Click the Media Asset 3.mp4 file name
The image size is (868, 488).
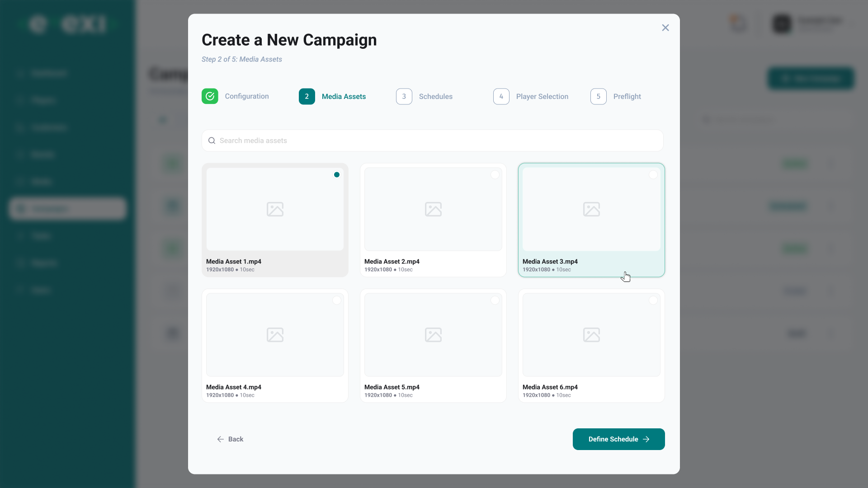pyautogui.click(x=550, y=262)
